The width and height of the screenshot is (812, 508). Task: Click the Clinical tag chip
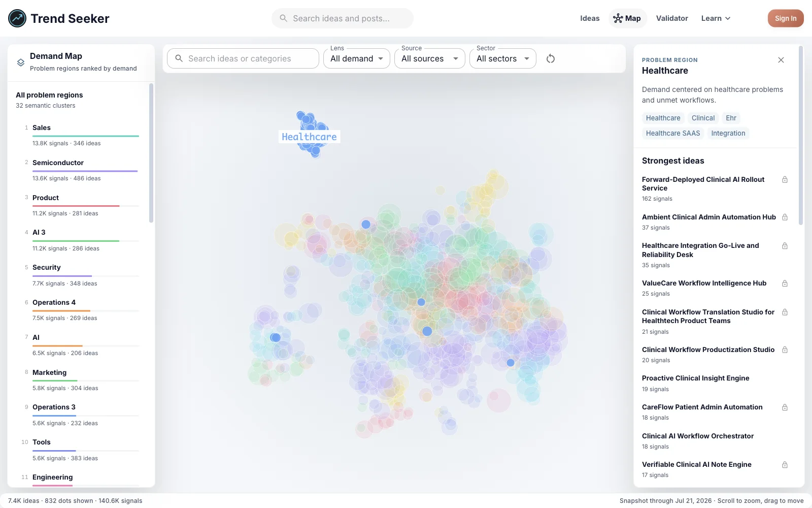(703, 118)
